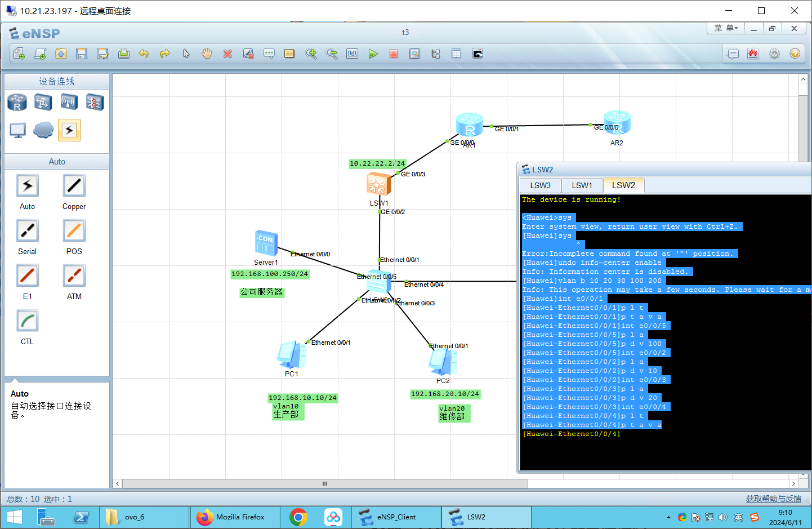Click the delete all connections icon
Viewport: 812px width, 529px height.
coord(248,54)
